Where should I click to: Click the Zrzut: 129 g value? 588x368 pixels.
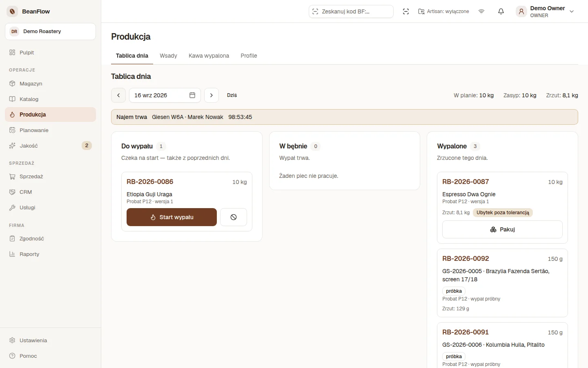(x=456, y=309)
